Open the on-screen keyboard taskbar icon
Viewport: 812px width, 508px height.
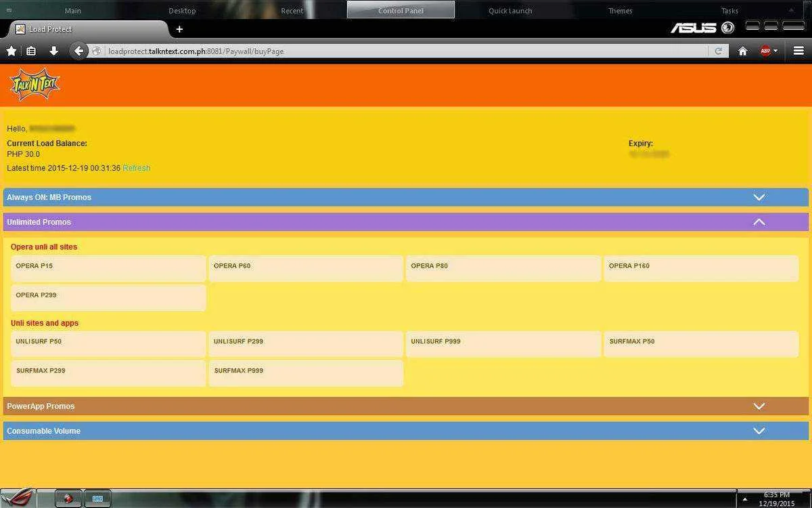(97, 499)
